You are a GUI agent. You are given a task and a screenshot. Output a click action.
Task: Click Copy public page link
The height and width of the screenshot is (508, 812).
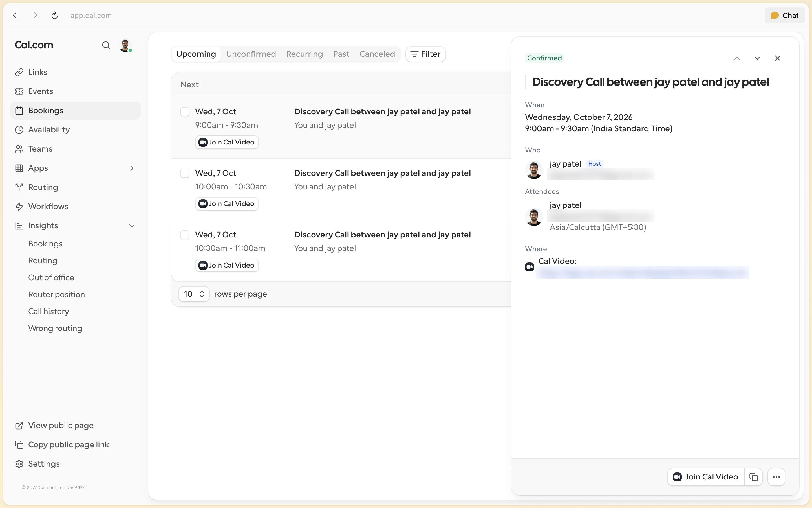[x=76, y=444]
